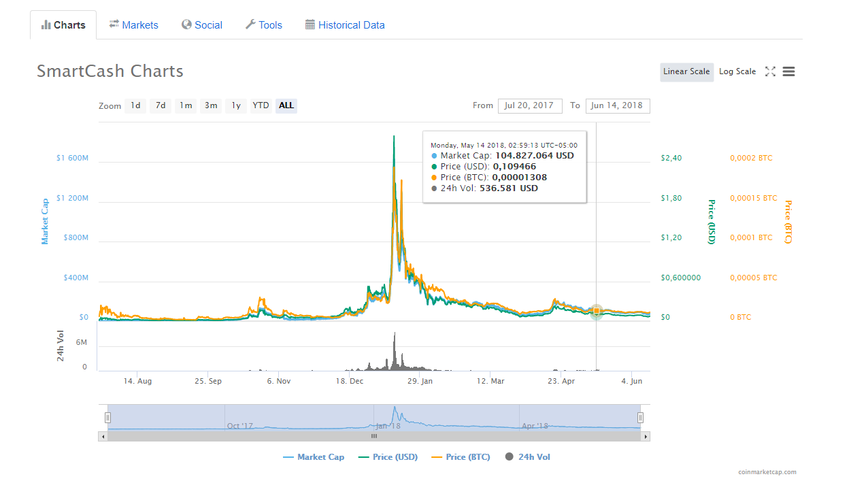The image size is (868, 483).
Task: Click the Oct '17 navigator label
Action: click(239, 426)
